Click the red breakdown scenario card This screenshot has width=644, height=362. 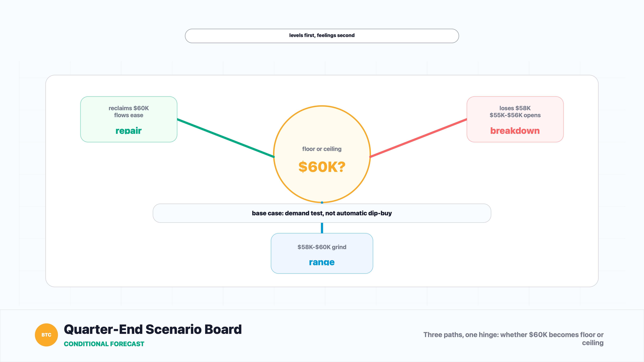(515, 119)
